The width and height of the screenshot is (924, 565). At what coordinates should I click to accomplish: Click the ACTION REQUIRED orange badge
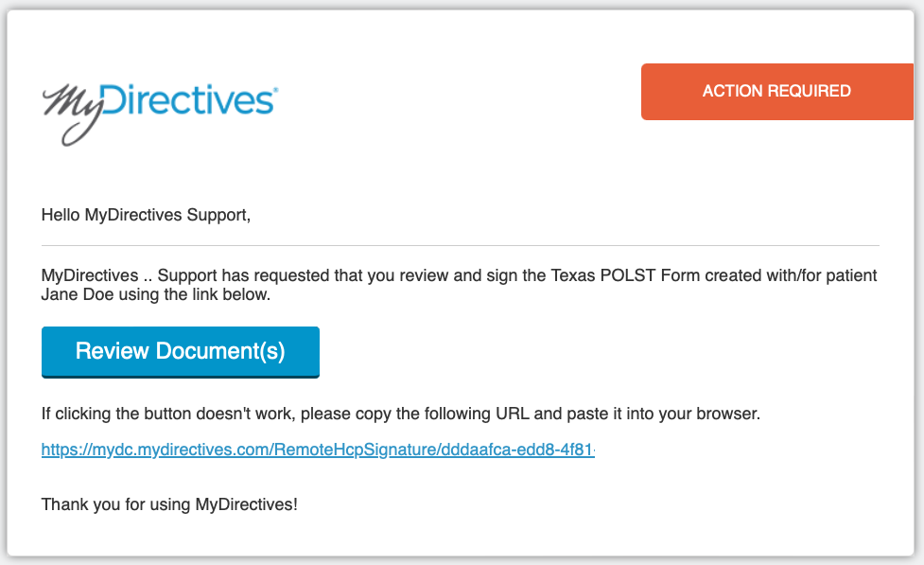tap(776, 92)
